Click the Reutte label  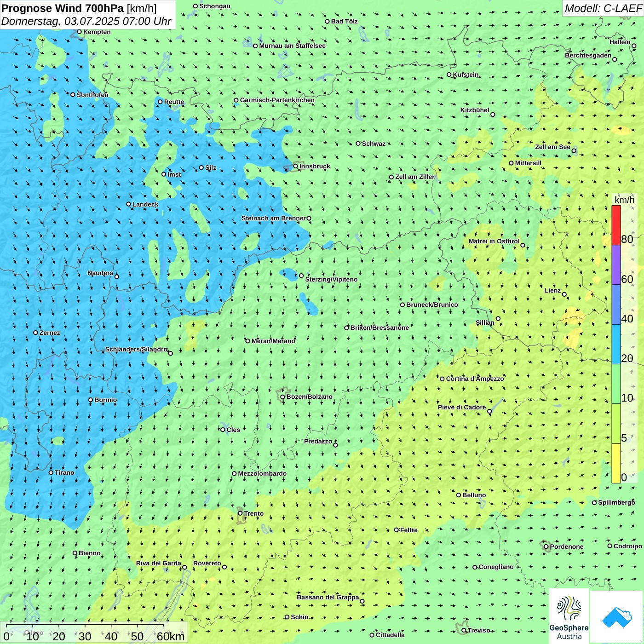(174, 102)
